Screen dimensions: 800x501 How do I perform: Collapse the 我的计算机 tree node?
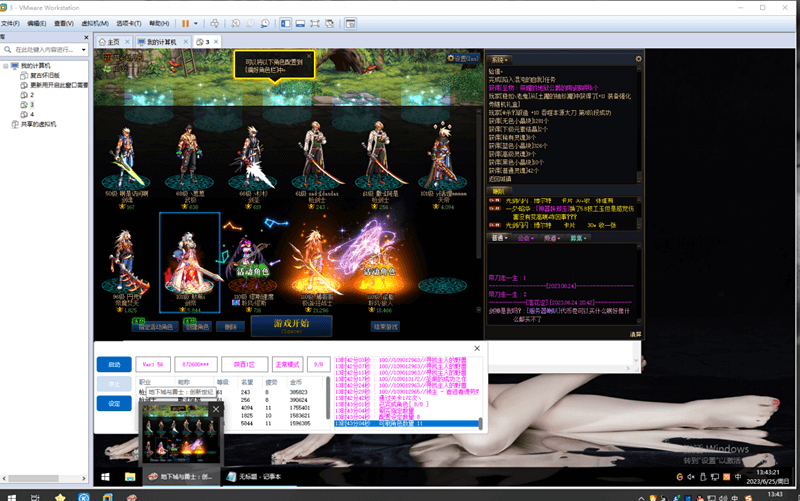(6, 66)
